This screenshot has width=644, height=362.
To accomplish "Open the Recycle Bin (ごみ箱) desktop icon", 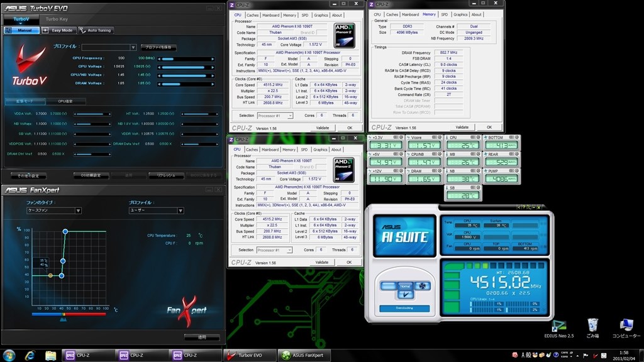I will click(592, 328).
